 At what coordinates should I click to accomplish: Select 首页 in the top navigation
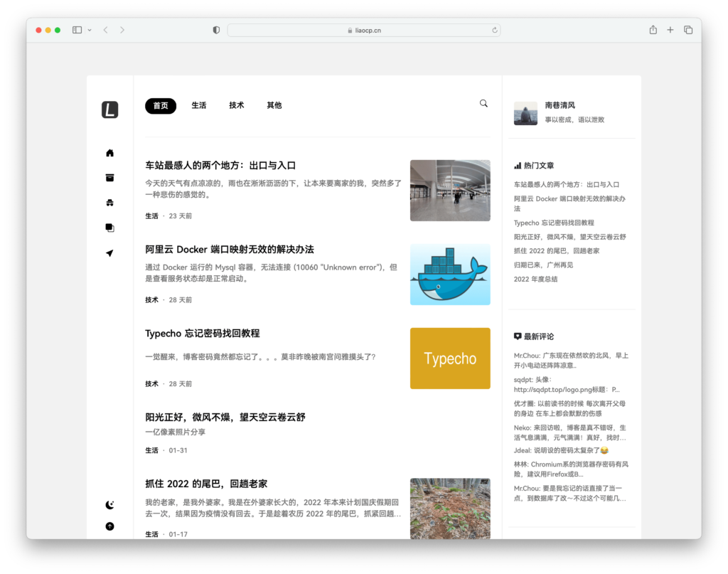point(160,105)
